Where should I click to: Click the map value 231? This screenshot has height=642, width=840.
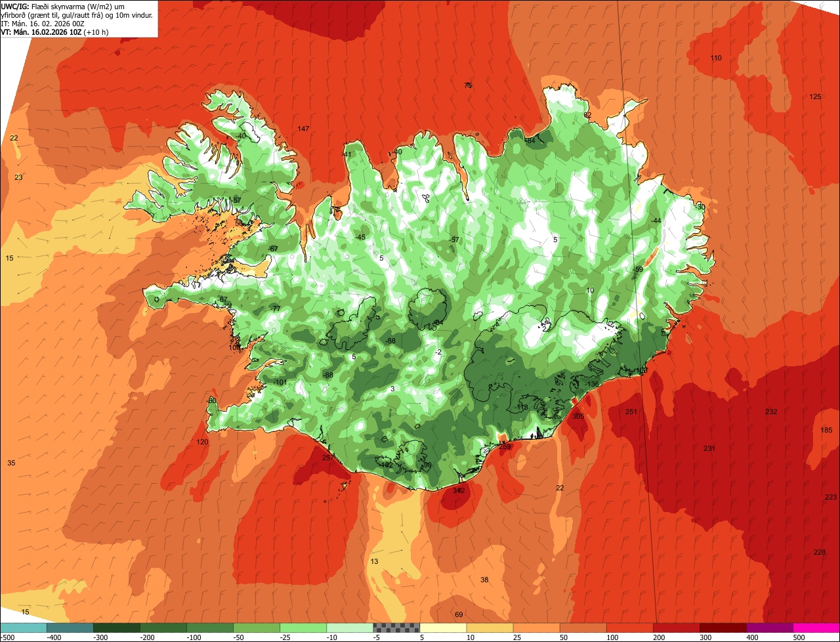[x=709, y=449]
